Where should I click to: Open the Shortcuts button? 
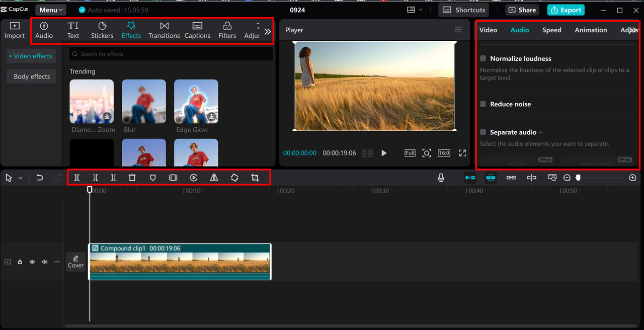[463, 10]
